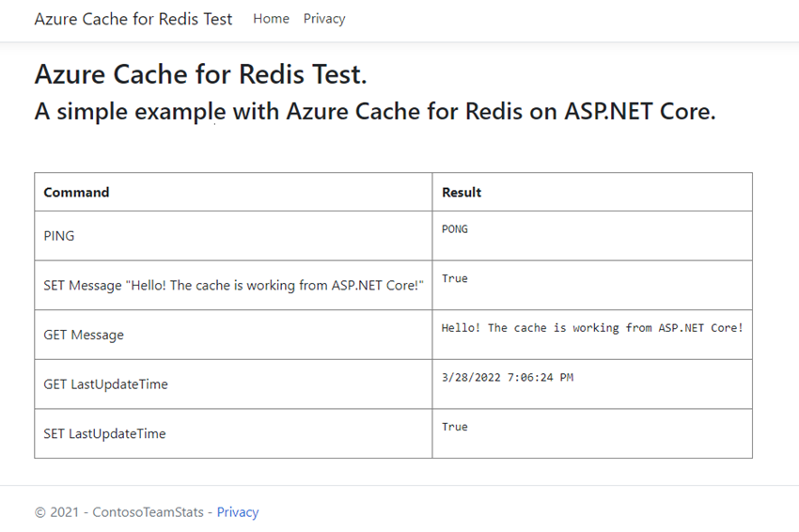Screen dimensions: 799x532
Task: Click the True result for SET LastUpdateTime
Action: coord(455,428)
